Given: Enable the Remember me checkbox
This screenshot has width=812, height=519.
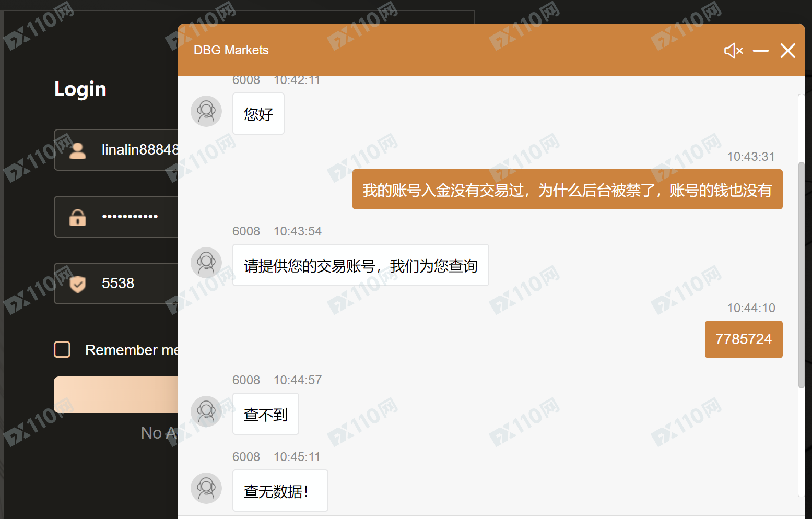Looking at the screenshot, I should (62, 349).
